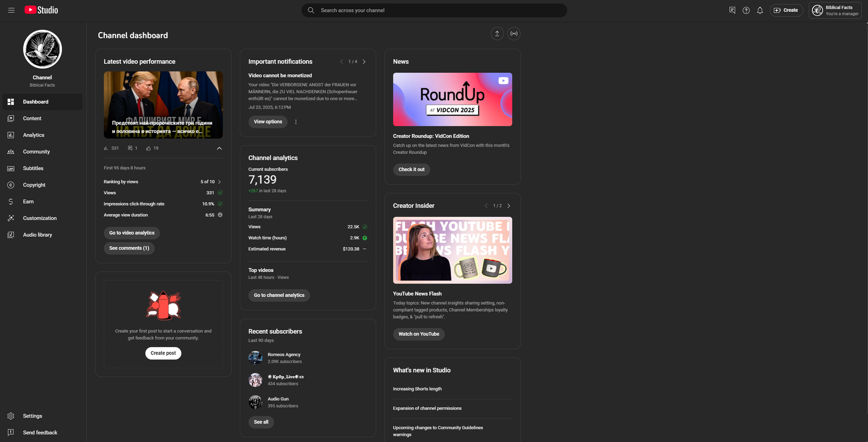Image resolution: width=868 pixels, height=442 pixels.
Task: Go to previous important notification
Action: coord(341,62)
